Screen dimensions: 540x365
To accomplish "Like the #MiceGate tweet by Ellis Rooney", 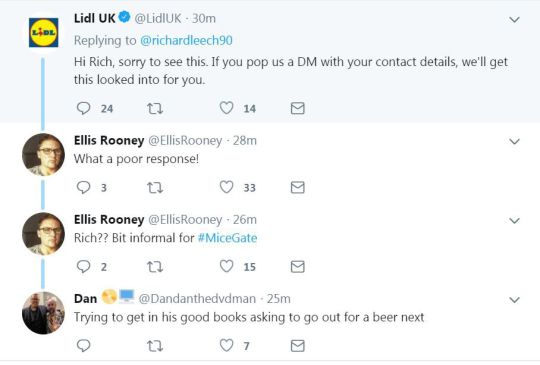I will pos(226,267).
